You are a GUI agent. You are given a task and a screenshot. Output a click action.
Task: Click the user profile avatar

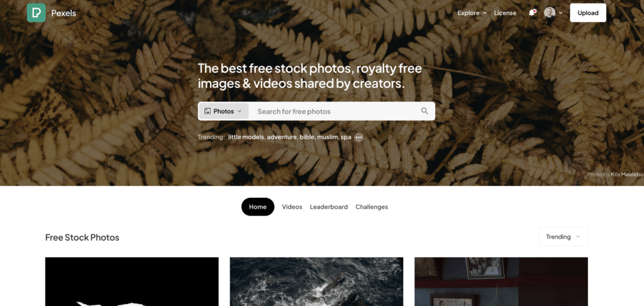[550, 13]
